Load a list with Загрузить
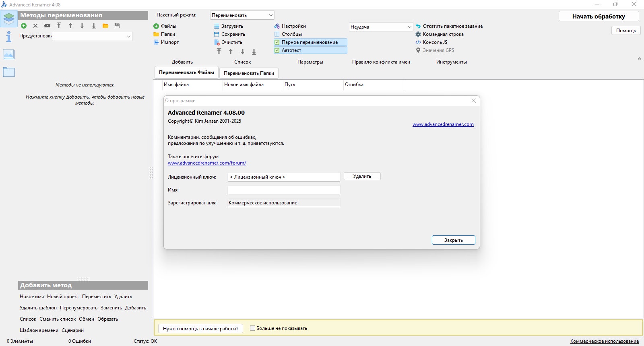The image size is (644, 346). pyautogui.click(x=228, y=26)
